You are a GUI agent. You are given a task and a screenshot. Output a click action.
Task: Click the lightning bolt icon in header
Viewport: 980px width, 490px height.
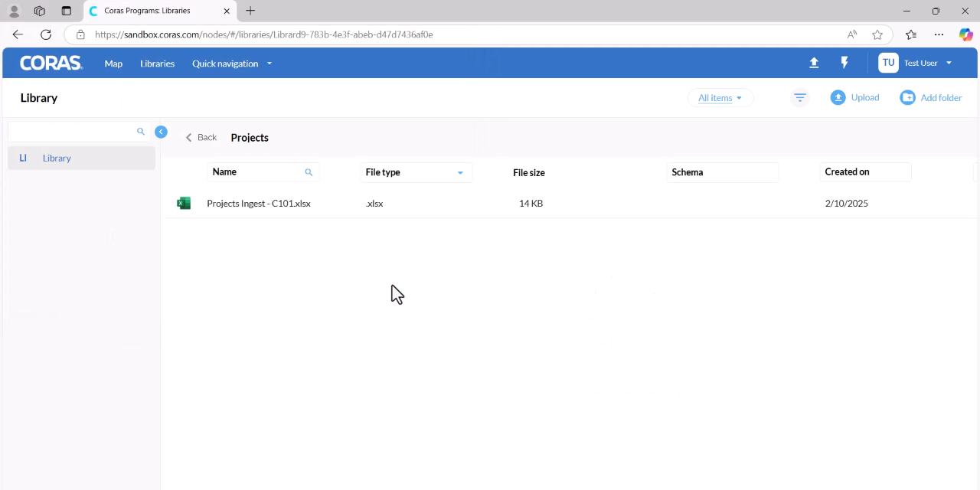tap(844, 63)
